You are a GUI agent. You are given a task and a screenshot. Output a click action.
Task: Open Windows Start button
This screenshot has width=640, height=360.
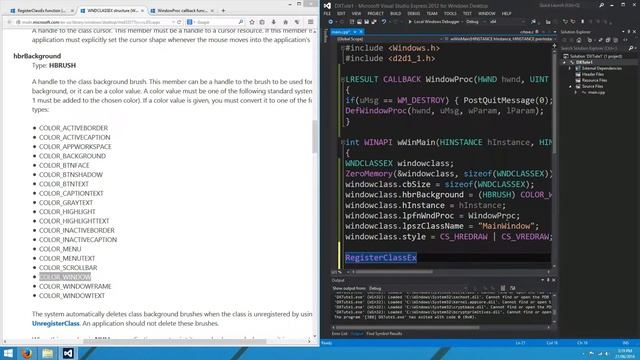pos(8,353)
